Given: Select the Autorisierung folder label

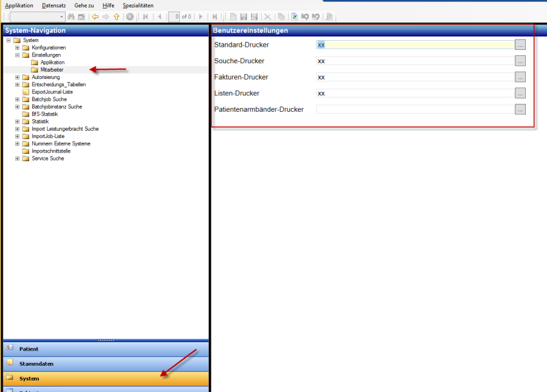Looking at the screenshot, I should click(x=46, y=77).
